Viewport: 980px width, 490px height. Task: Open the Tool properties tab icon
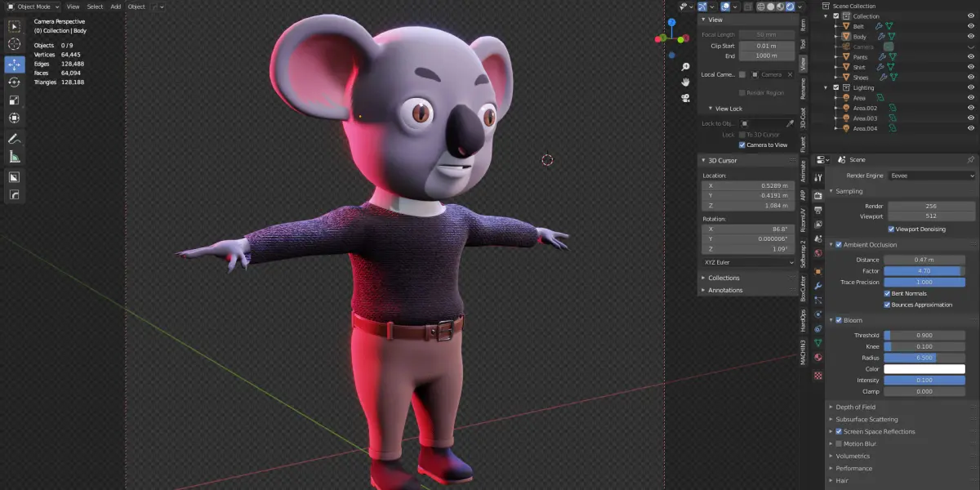click(x=817, y=177)
